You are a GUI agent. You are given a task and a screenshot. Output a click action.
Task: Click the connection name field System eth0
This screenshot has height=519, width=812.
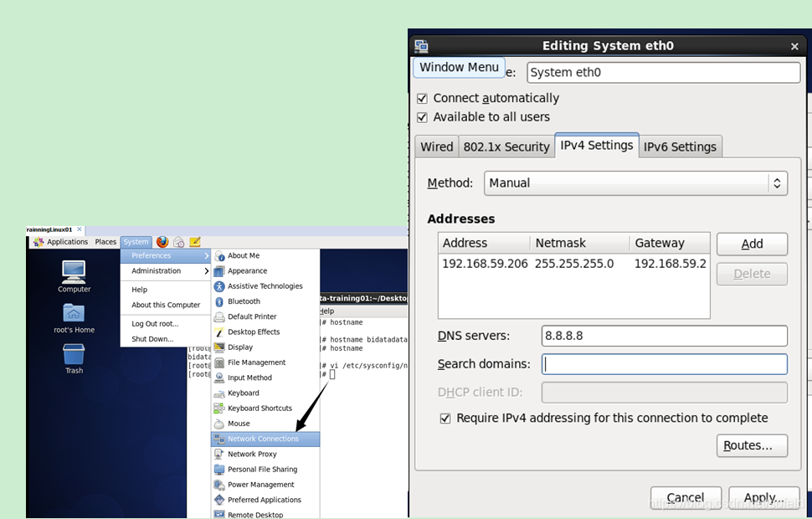(663, 73)
